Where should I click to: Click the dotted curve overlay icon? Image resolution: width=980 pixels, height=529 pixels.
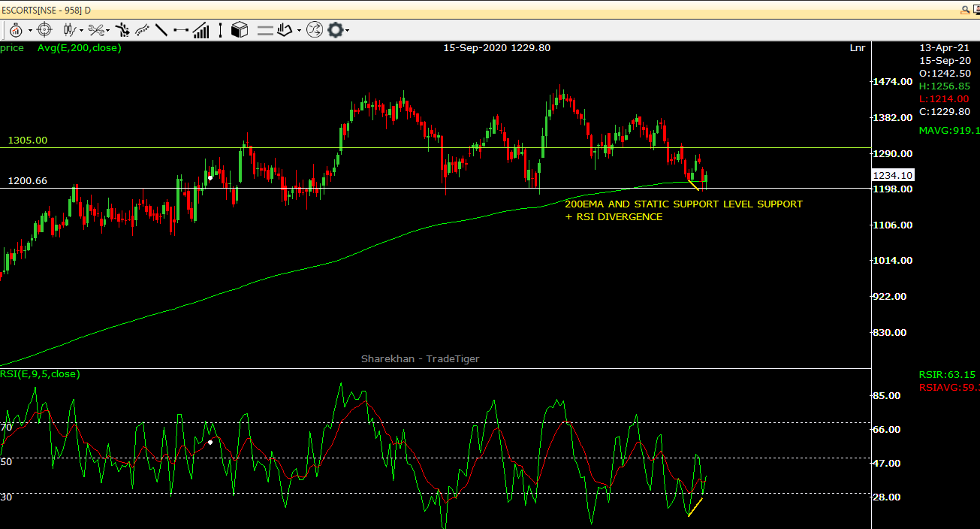(x=142, y=30)
